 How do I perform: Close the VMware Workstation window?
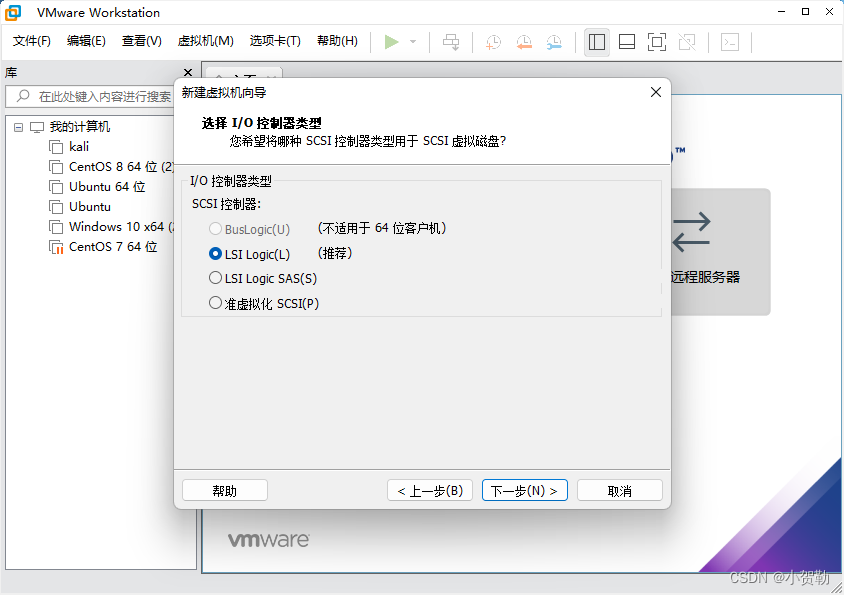pos(829,12)
